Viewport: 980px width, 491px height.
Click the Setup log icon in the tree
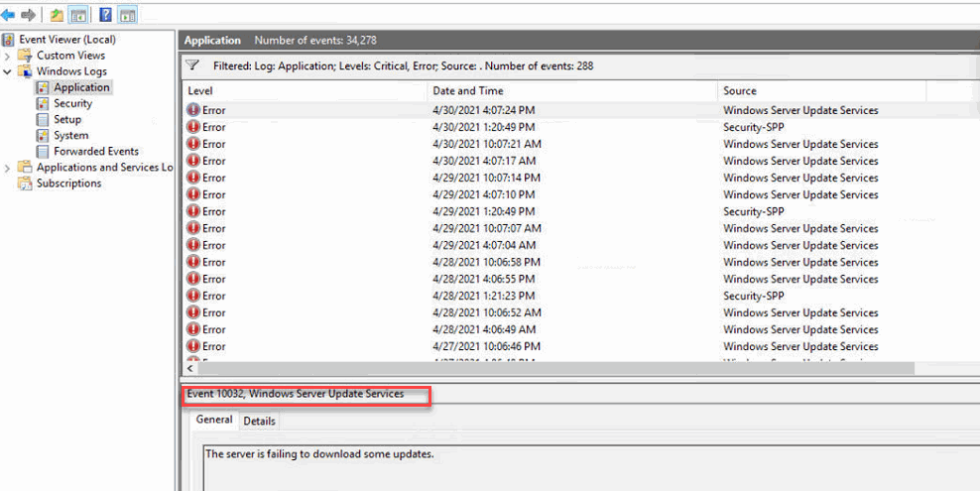point(43,119)
